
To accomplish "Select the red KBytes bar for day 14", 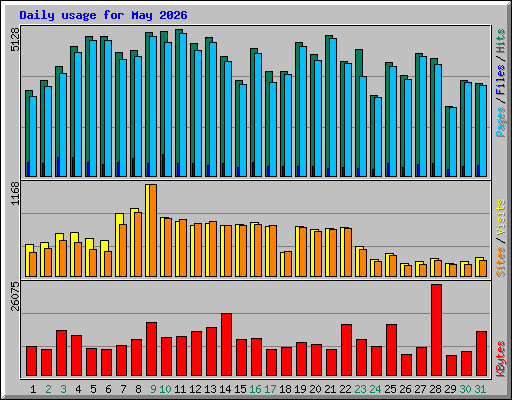I will coord(226,345).
